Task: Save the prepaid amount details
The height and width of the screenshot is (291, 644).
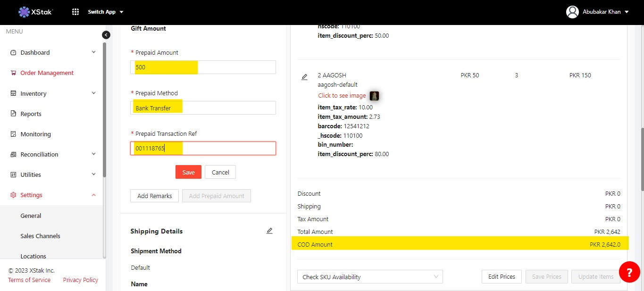Action: 188,172
